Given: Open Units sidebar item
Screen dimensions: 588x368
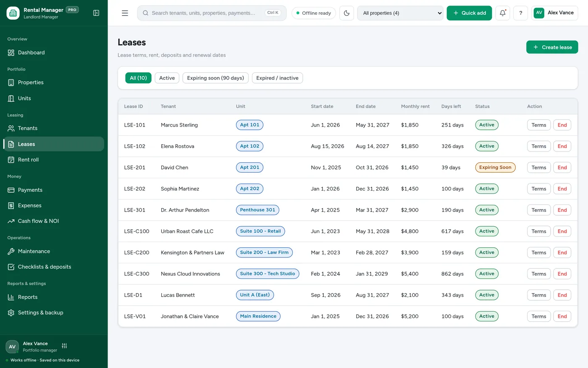Looking at the screenshot, I should pyautogui.click(x=54, y=98).
